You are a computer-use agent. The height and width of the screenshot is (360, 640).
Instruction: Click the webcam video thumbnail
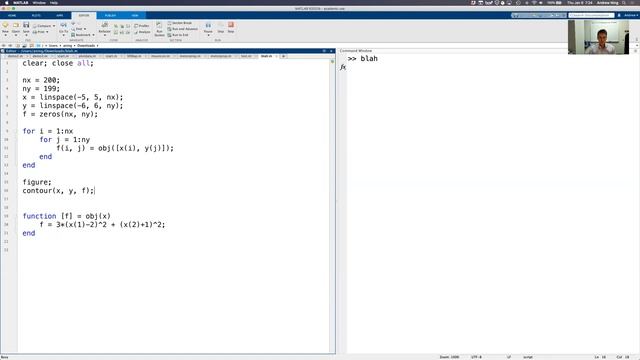point(598,37)
